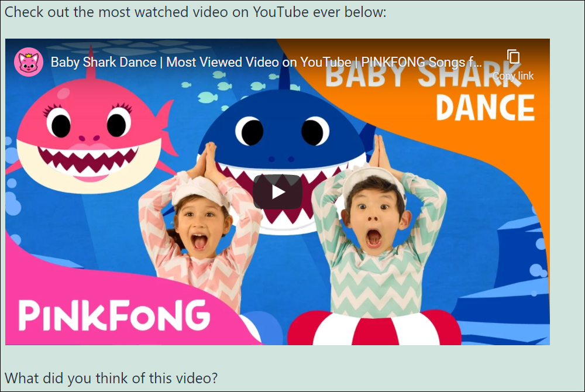Viewport: 585px width, 392px height.
Task: Open the Pinkfong channel avatar
Action: (x=29, y=62)
